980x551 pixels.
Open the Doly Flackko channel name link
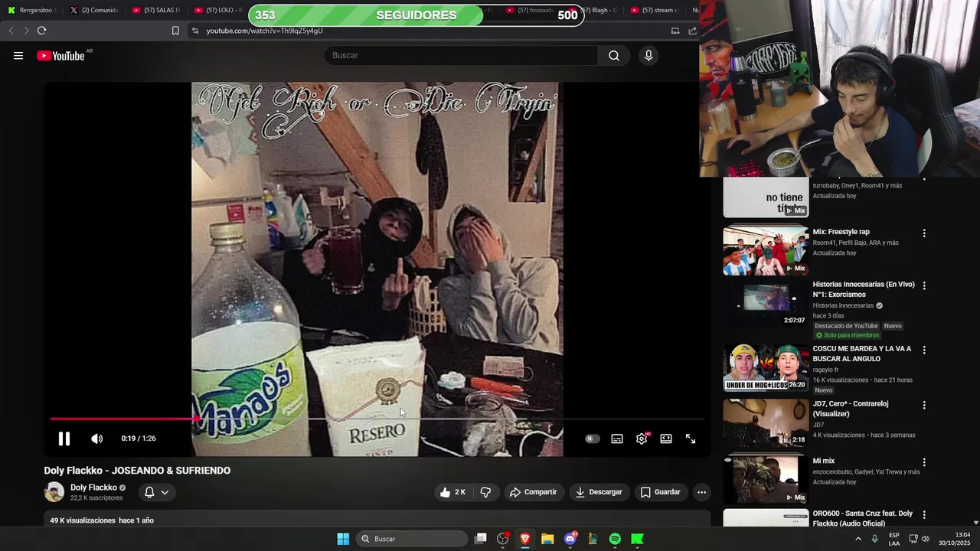point(93,487)
